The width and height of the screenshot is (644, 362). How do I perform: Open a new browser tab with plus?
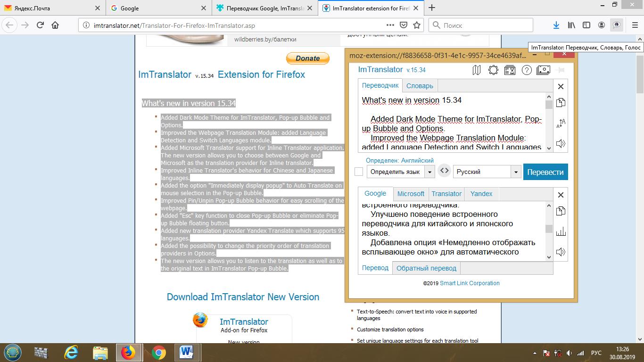[432, 8]
